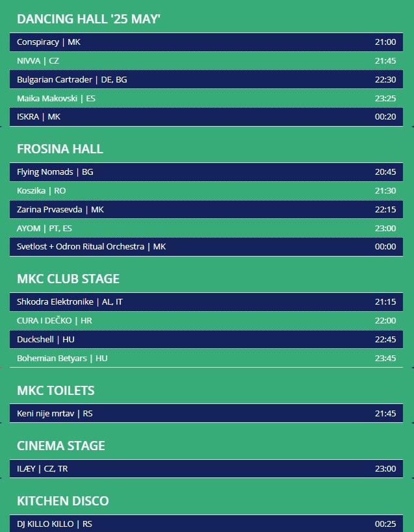
Task: Select ILÆY | CZ, TR performance
Action: click(206, 468)
